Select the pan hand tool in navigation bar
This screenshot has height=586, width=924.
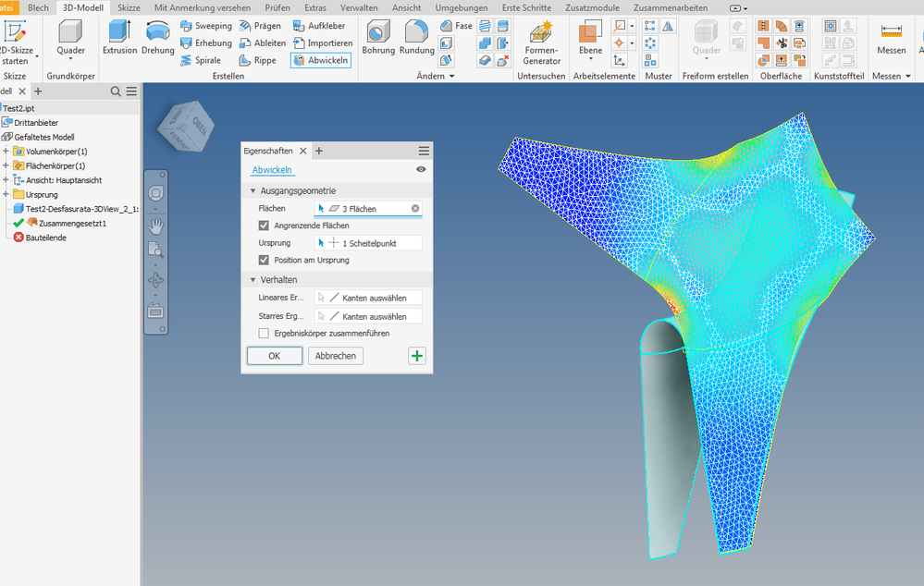click(156, 226)
